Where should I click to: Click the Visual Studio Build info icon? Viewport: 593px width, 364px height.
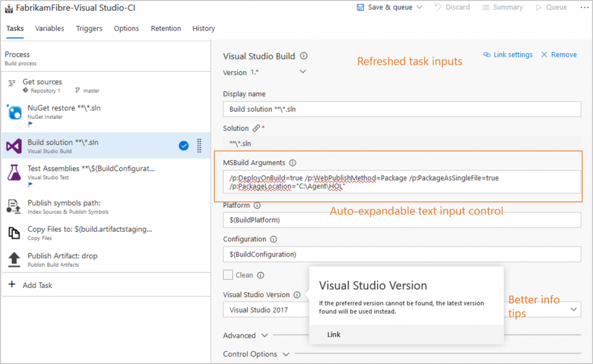(x=303, y=56)
